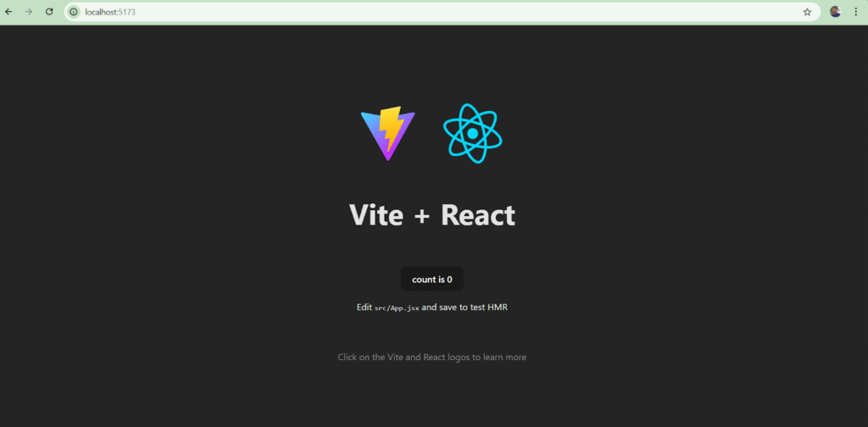View site information icon beside the URL
This screenshot has height=427, width=868.
tap(74, 12)
